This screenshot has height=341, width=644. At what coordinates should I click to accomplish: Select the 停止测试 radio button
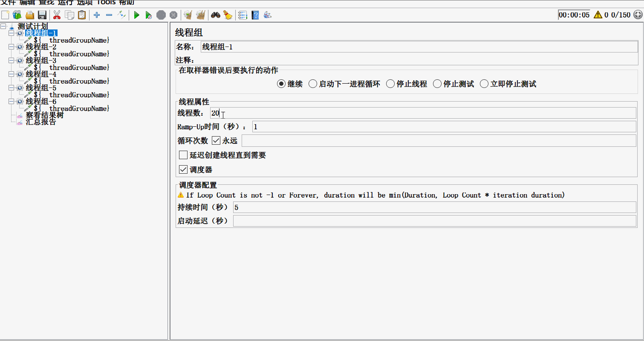click(x=437, y=84)
